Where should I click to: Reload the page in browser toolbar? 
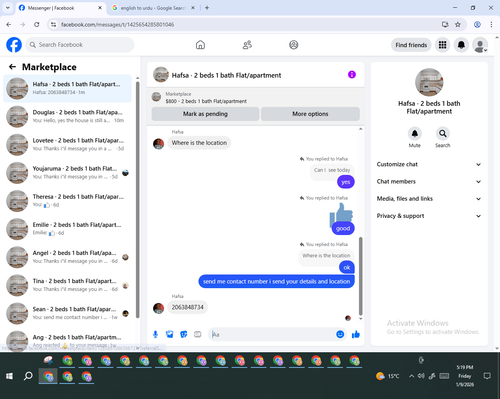click(37, 24)
